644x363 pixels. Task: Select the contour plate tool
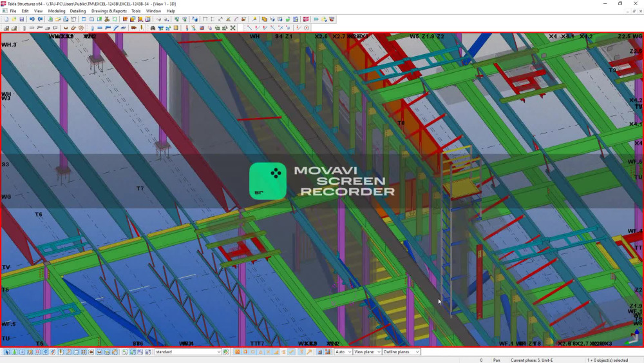click(x=123, y=28)
